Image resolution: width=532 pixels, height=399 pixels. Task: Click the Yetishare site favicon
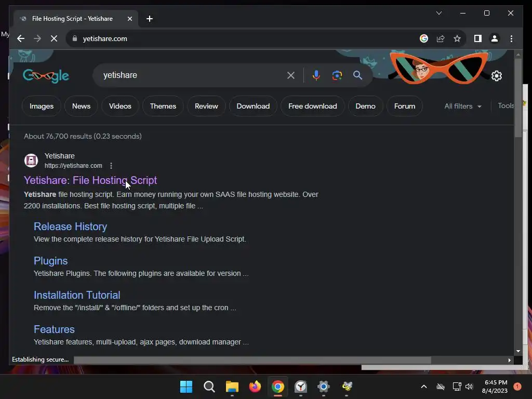[31, 161]
